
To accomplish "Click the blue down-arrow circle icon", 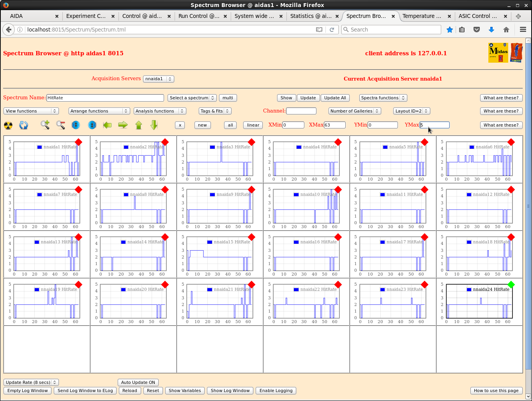I will click(x=76, y=125).
